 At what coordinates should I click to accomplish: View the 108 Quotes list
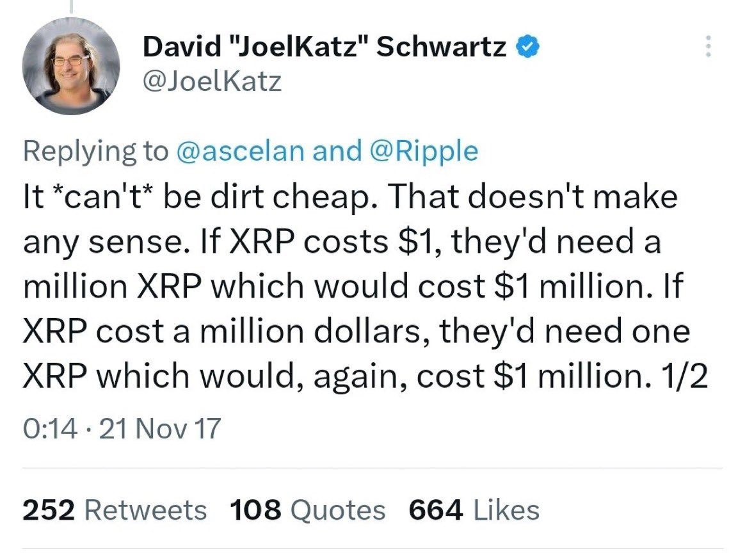coord(307,510)
